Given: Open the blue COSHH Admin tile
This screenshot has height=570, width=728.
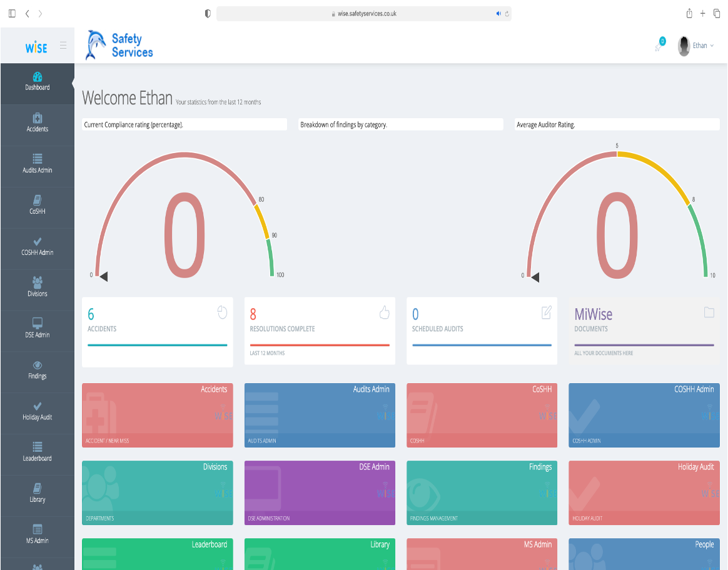Looking at the screenshot, I should (644, 415).
